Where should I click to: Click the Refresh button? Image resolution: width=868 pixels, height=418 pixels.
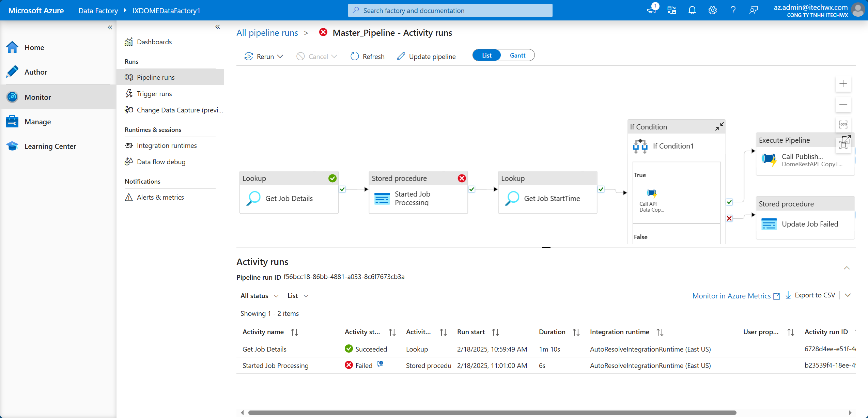367,56
